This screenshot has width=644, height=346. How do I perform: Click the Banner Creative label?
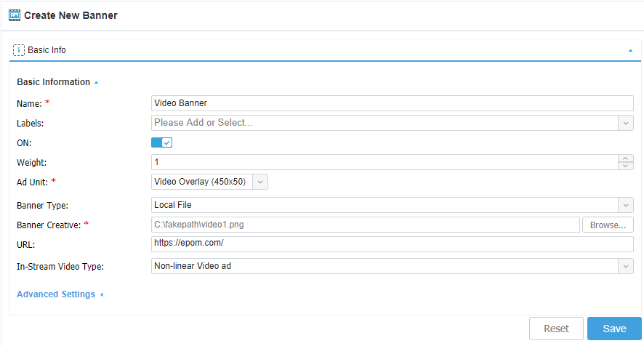coord(49,225)
